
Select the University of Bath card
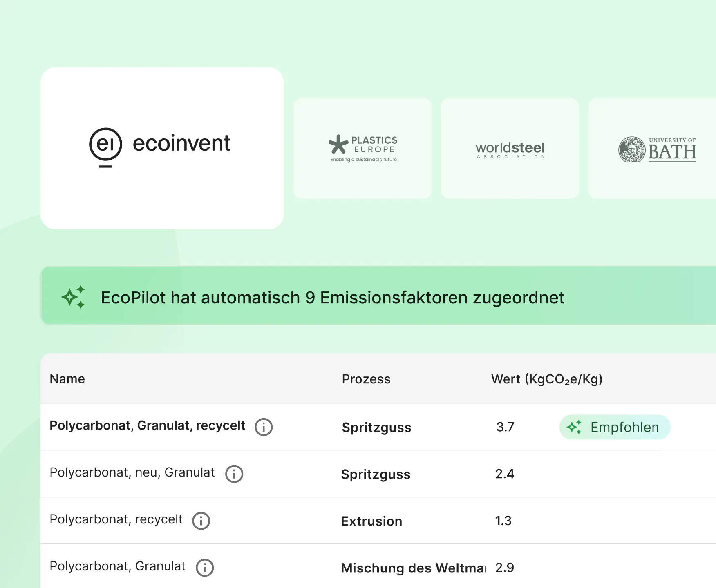pyautogui.click(x=652, y=148)
